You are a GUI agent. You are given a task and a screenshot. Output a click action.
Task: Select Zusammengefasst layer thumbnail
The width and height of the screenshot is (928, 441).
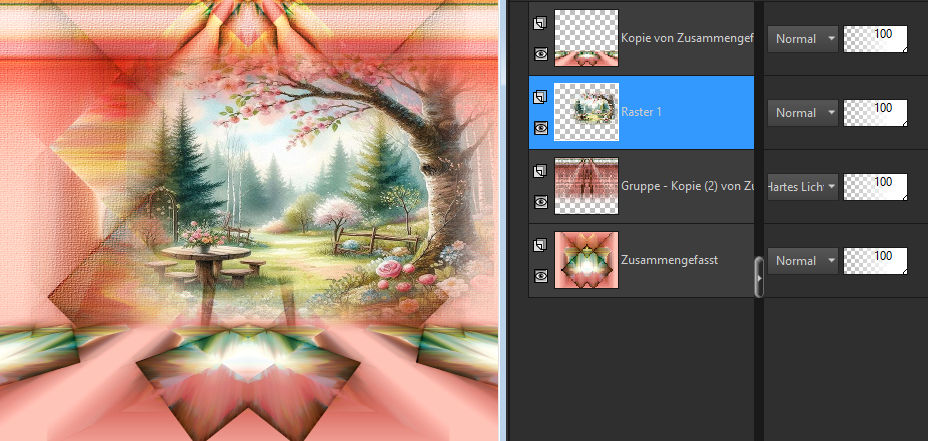[587, 260]
